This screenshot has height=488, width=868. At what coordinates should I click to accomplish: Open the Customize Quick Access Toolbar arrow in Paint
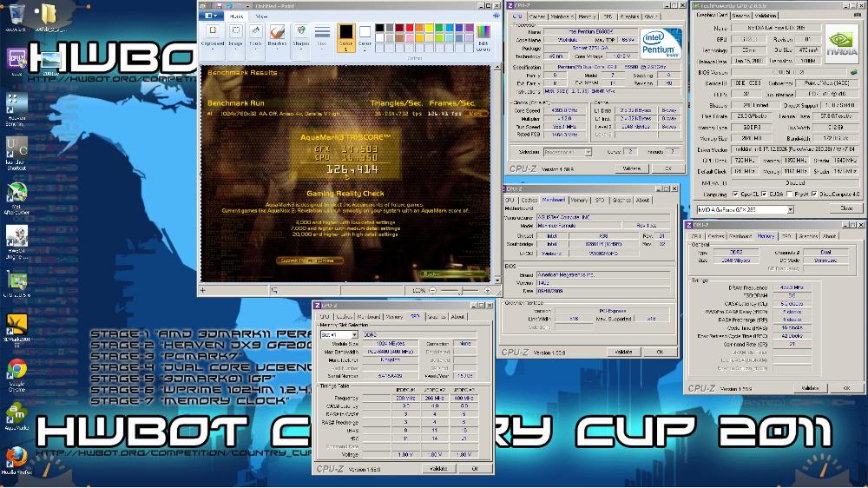[x=248, y=5]
